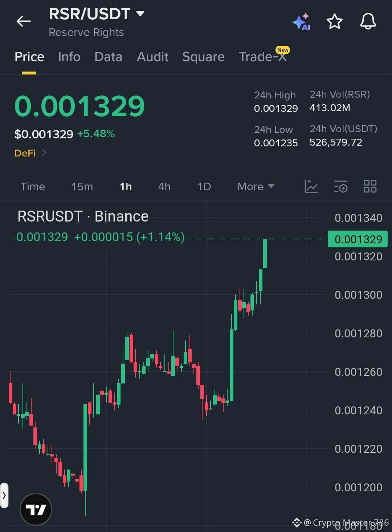Select the 4h chart interval
This screenshot has width=392, height=532.
[164, 186]
